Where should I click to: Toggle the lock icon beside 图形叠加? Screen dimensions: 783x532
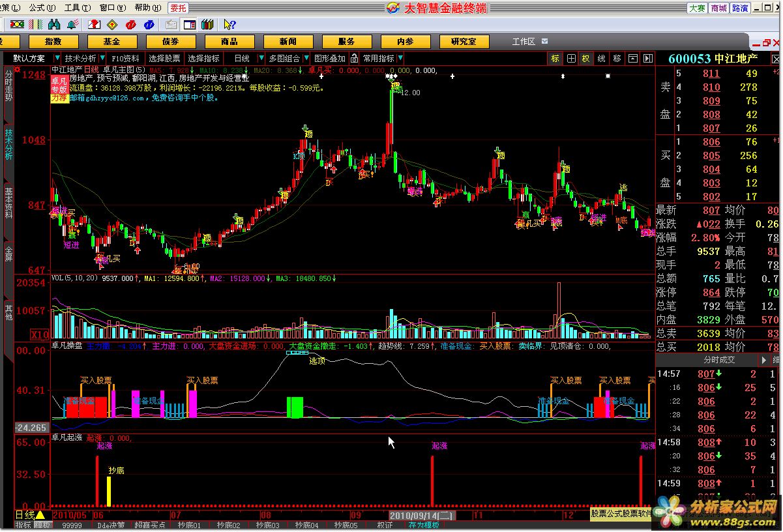pos(354,58)
